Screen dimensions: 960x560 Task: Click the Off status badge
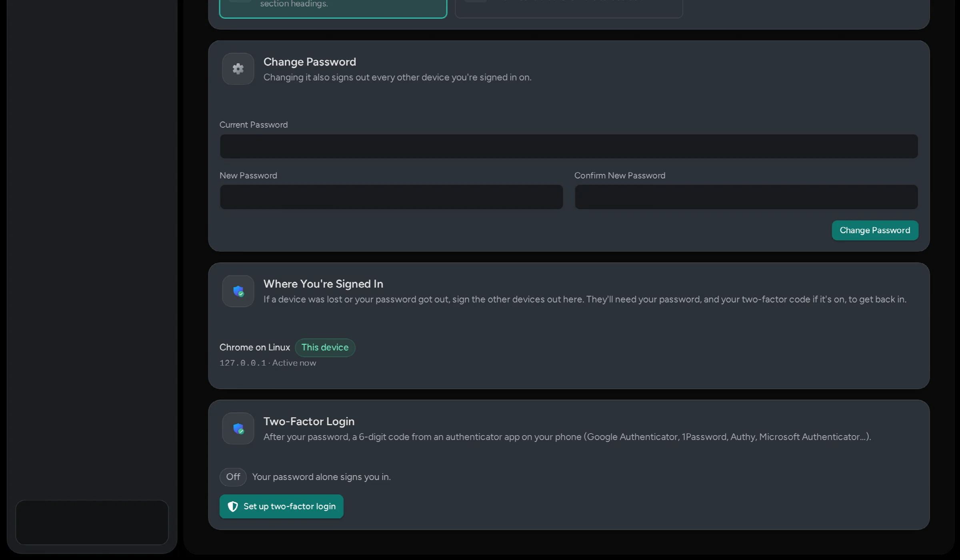(233, 477)
